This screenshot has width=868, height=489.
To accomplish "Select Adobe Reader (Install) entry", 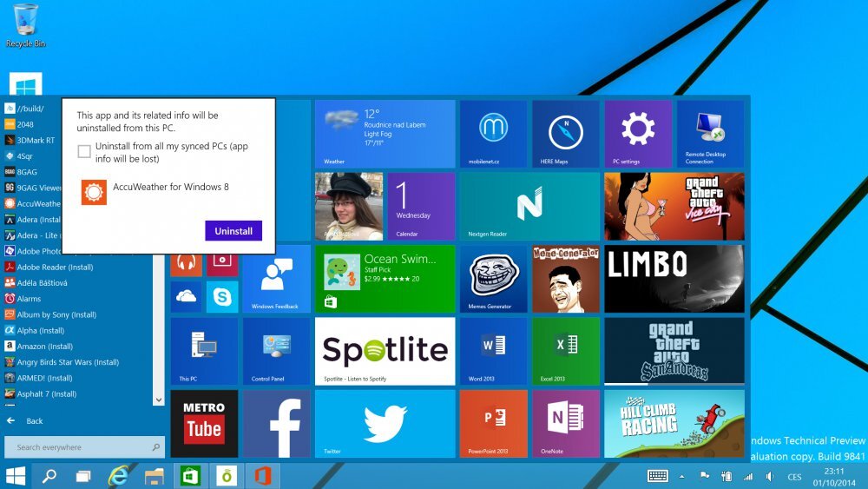I will click(49, 267).
